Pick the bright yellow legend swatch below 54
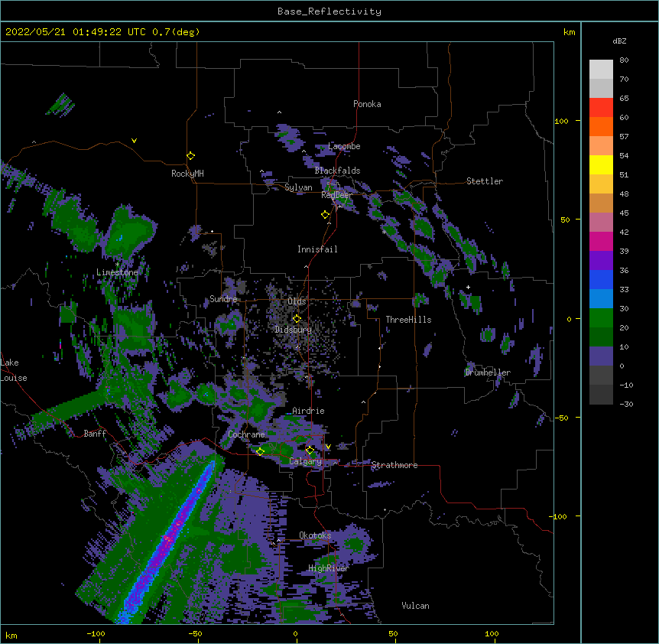 [x=601, y=164]
